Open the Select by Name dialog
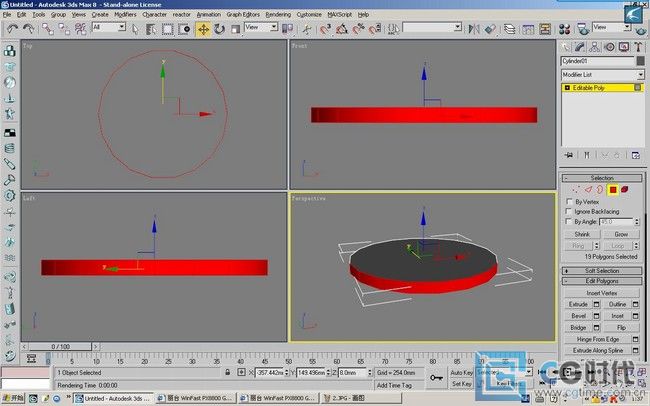650x406 pixels. point(151,29)
